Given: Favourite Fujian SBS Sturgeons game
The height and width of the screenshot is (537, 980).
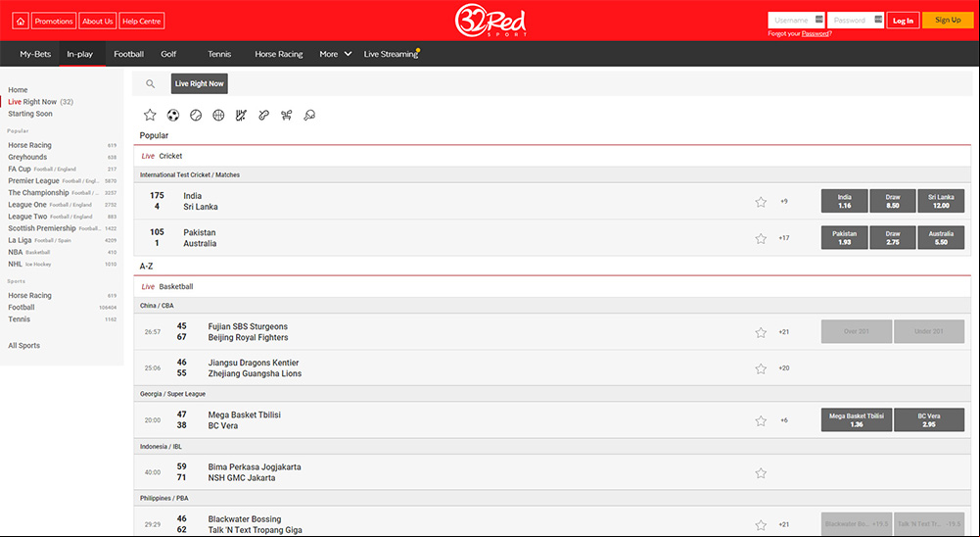Looking at the screenshot, I should 761,332.
